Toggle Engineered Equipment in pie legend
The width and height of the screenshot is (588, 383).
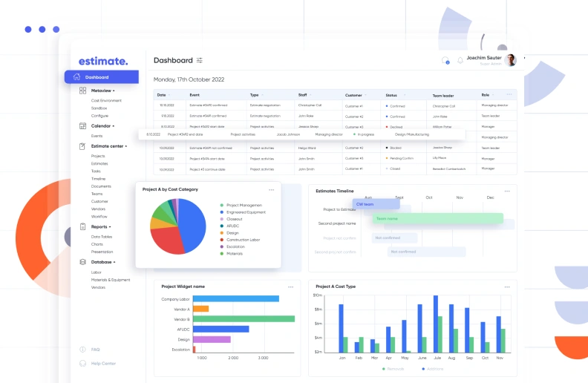(x=245, y=212)
